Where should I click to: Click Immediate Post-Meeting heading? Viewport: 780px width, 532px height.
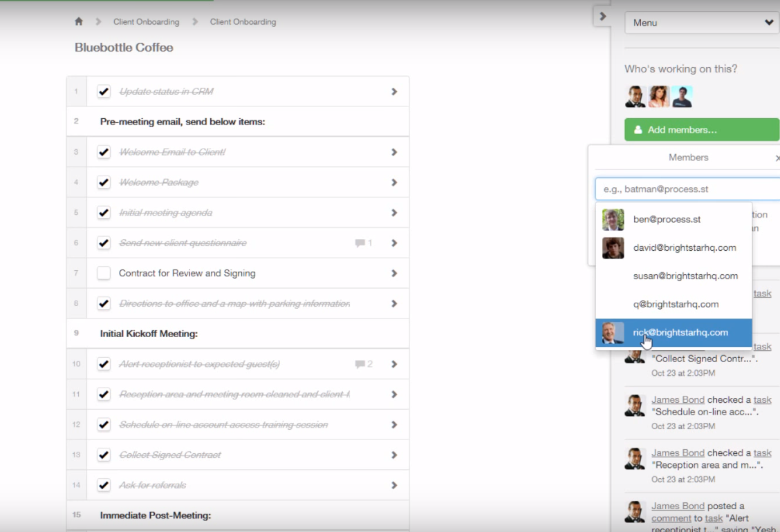coord(155,515)
